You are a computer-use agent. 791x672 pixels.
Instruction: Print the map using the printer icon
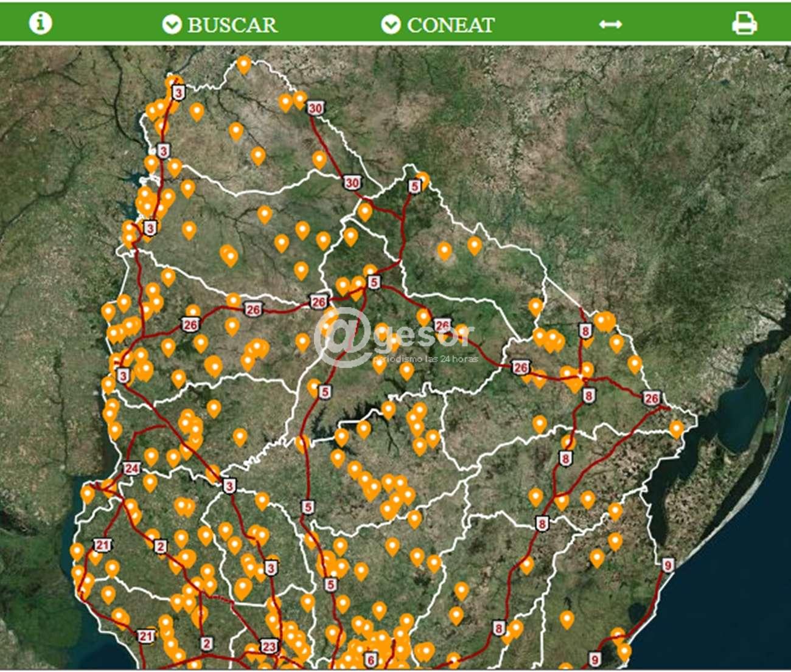(744, 24)
